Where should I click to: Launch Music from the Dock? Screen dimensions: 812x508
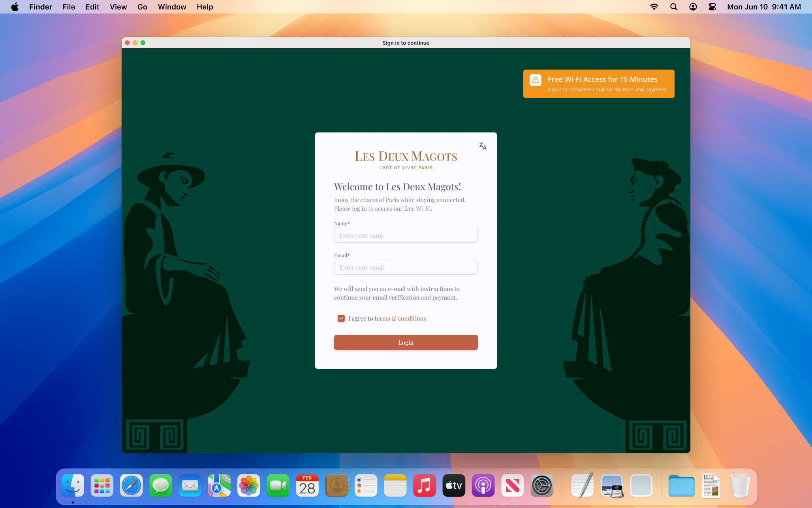coord(425,485)
